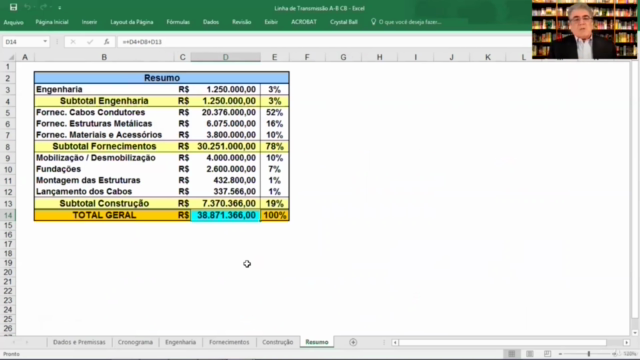Click the Insert Function fx icon
The width and height of the screenshot is (640, 360).
click(107, 42)
